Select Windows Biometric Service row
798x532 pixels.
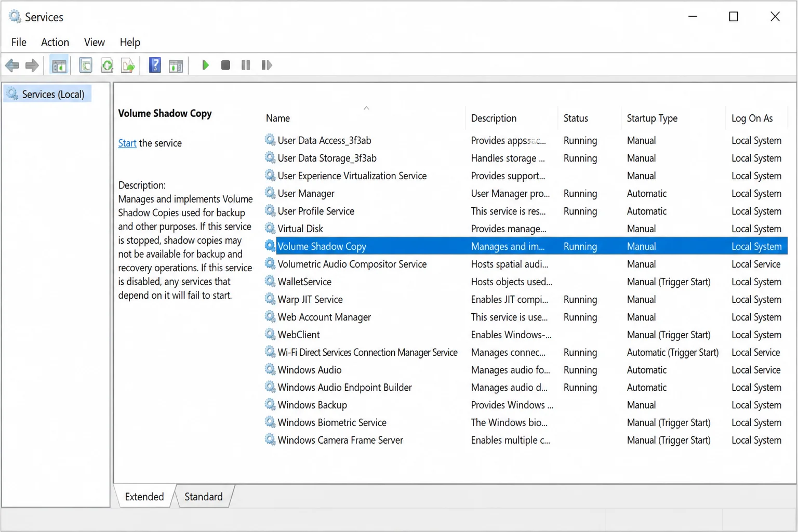[525, 422]
